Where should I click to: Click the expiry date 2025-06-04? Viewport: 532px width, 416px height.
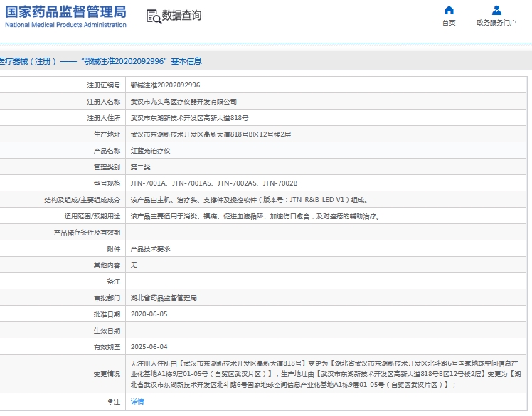149,347
